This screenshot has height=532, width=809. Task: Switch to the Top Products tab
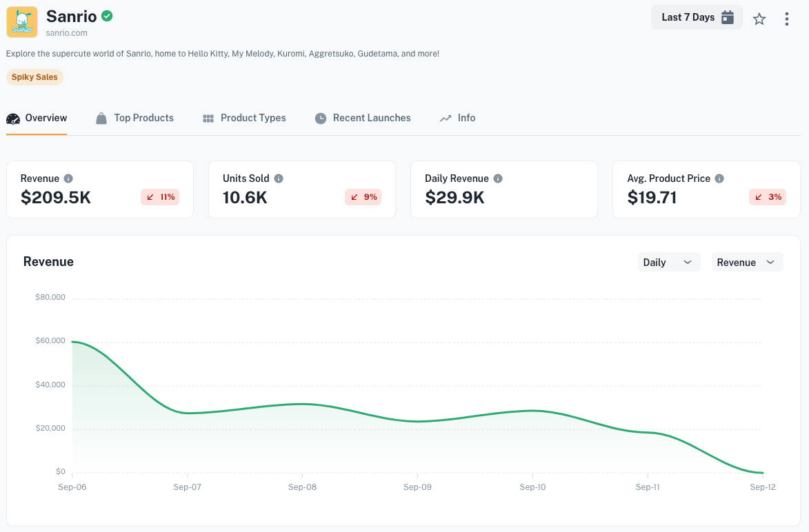[143, 118]
